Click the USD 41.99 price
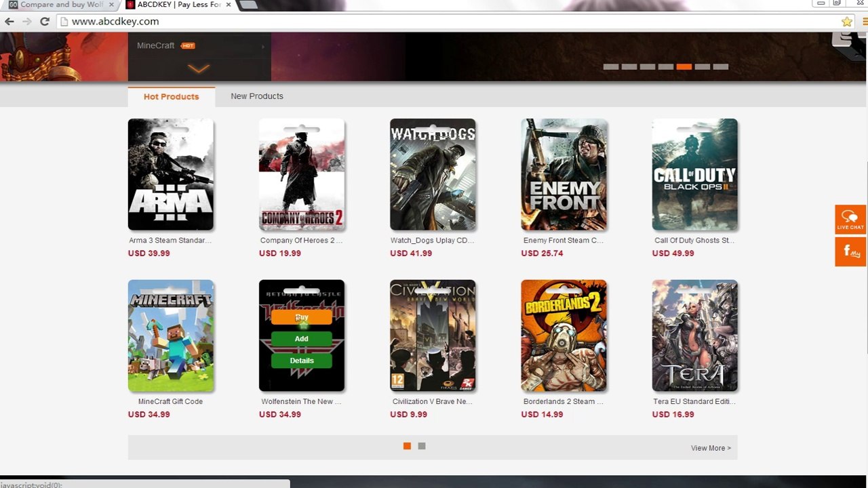This screenshot has width=868, height=488. point(411,253)
